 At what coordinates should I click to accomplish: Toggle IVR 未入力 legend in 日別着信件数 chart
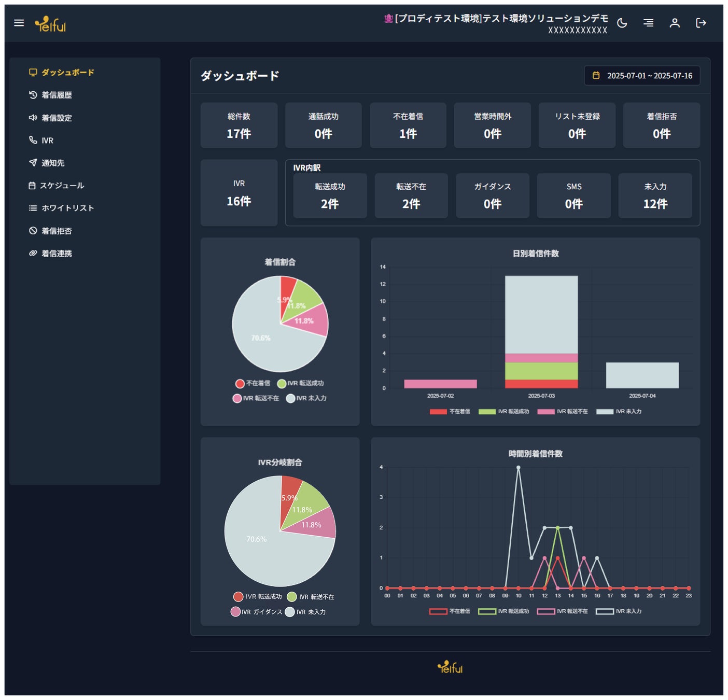click(619, 411)
